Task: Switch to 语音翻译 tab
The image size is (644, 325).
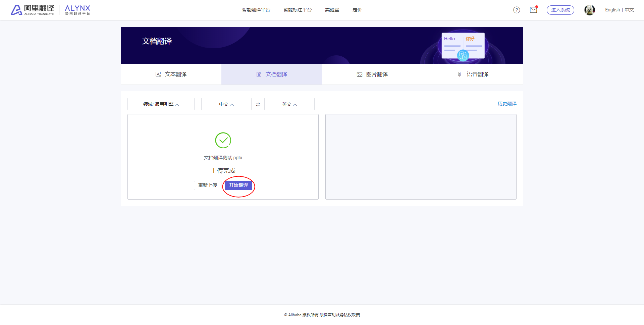Action: click(x=473, y=74)
